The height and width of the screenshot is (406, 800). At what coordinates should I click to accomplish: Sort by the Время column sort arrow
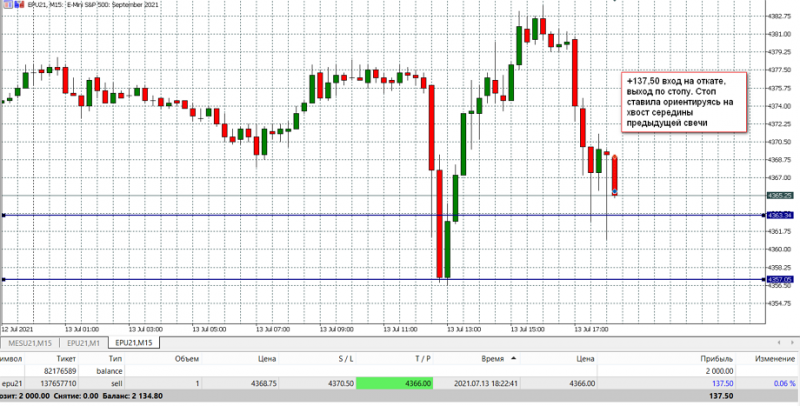(513, 359)
